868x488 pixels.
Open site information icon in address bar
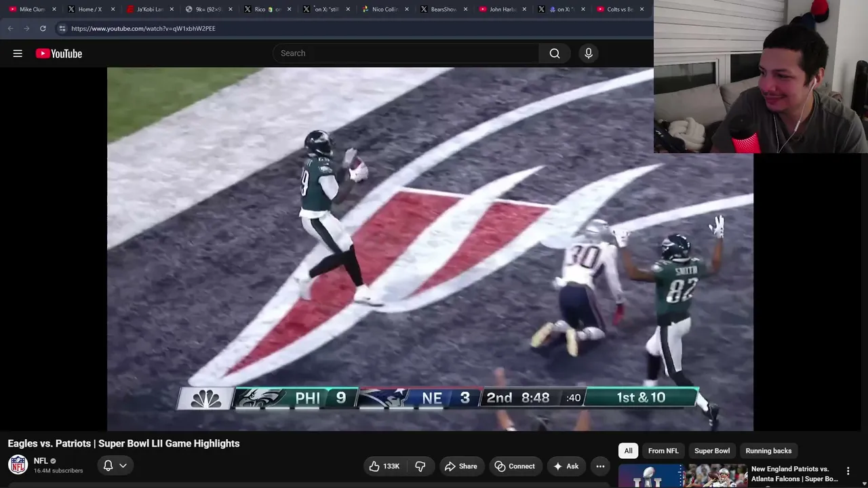(x=62, y=28)
